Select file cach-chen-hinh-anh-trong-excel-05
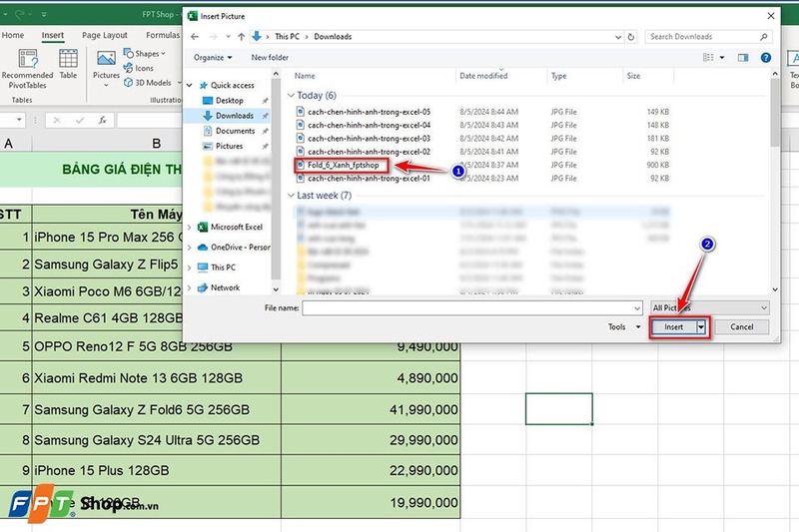The width and height of the screenshot is (799, 532). (x=369, y=112)
